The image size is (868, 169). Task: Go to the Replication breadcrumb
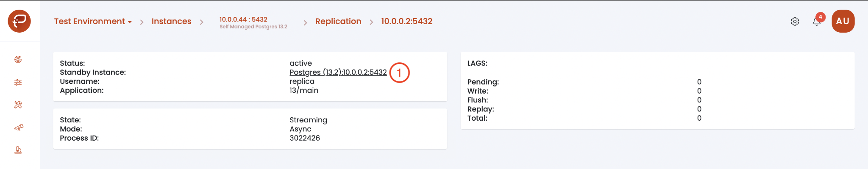coord(338,21)
